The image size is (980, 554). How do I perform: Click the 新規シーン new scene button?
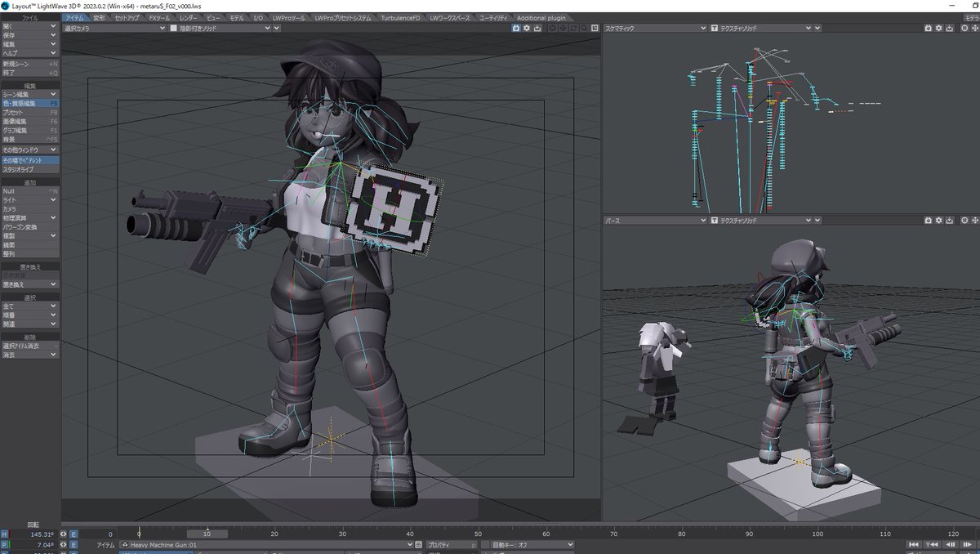pyautogui.click(x=29, y=63)
